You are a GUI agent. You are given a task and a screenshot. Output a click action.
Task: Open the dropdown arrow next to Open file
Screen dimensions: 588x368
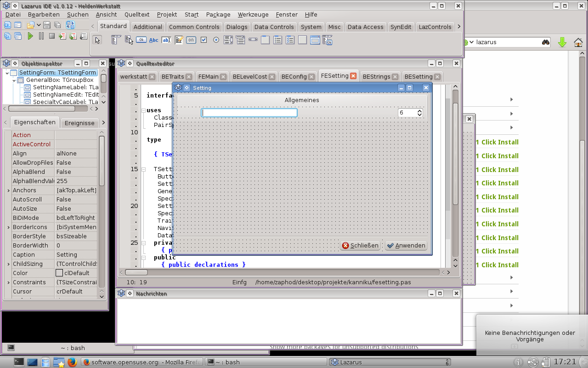(39, 25)
